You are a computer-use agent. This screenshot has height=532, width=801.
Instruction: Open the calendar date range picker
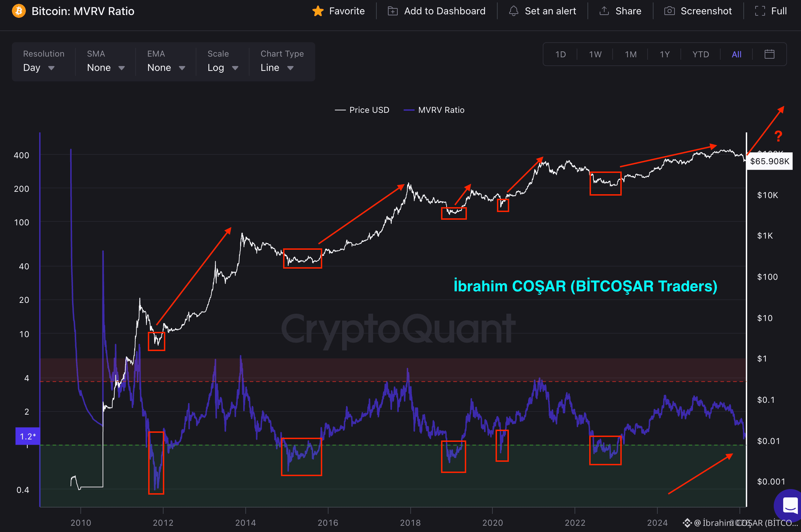pyautogui.click(x=770, y=54)
